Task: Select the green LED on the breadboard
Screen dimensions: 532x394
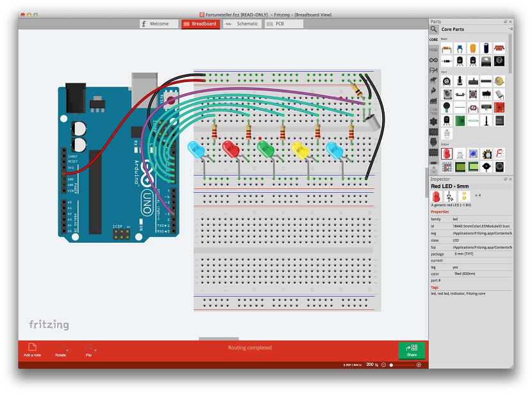Action: [x=265, y=149]
